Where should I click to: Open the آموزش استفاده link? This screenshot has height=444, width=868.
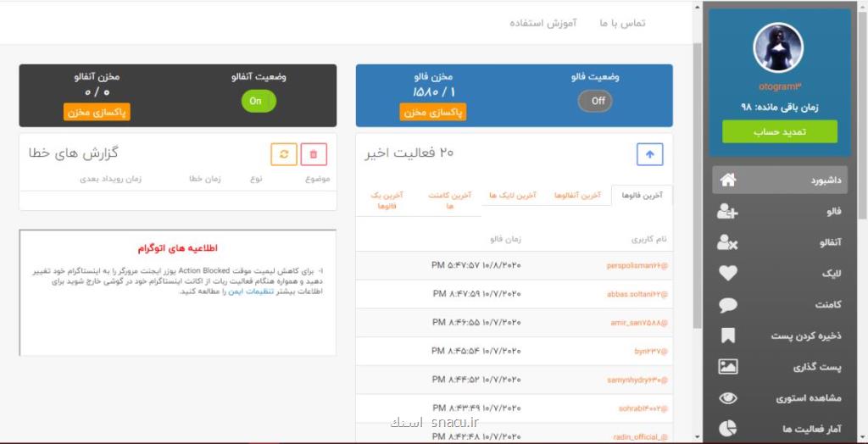click(x=542, y=23)
